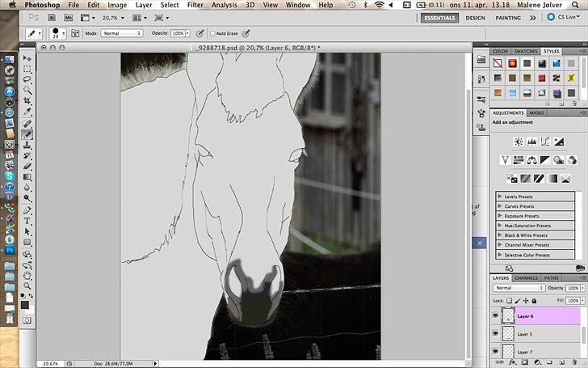This screenshot has height=368, width=588.
Task: Pick the Type tool
Action: coord(27,220)
